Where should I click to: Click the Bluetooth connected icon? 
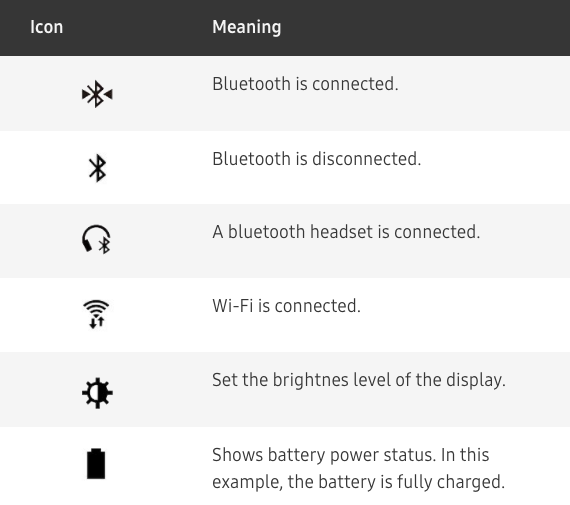click(x=97, y=94)
